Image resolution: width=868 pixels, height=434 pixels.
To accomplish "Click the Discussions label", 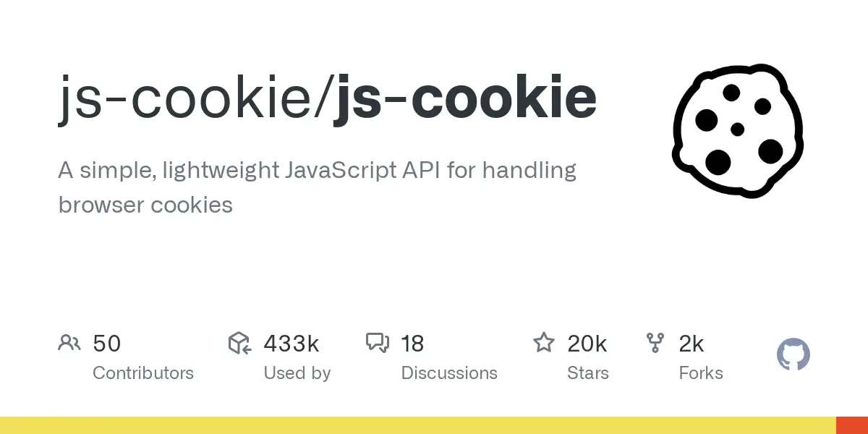I will [x=449, y=373].
